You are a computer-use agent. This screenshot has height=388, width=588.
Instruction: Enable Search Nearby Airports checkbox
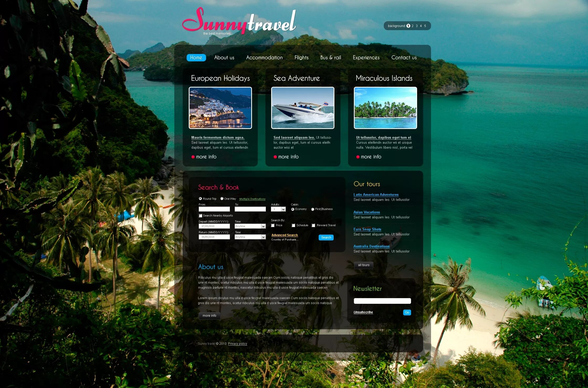tap(200, 215)
